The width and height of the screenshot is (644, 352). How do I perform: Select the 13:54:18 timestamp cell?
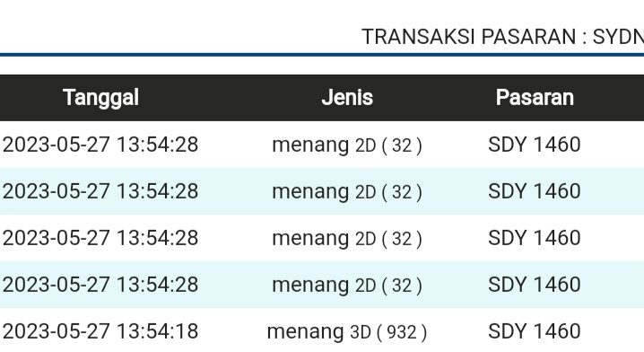pyautogui.click(x=100, y=331)
